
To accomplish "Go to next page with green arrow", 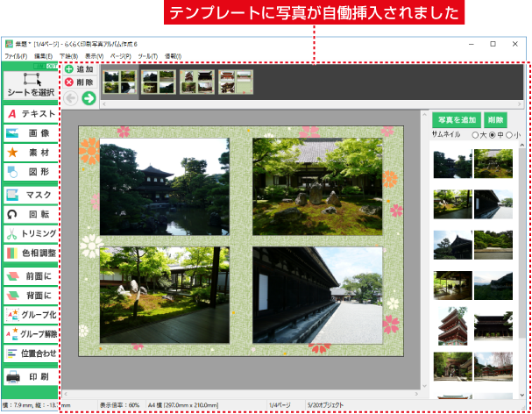I will [x=89, y=98].
